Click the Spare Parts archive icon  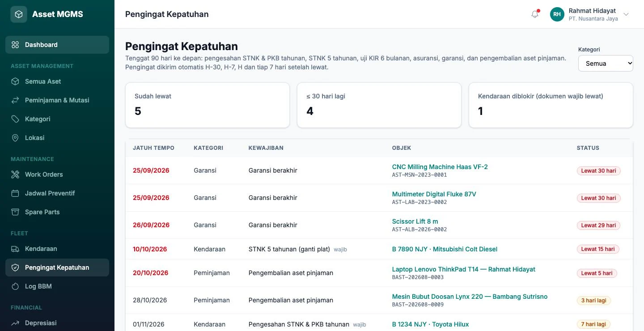15,212
